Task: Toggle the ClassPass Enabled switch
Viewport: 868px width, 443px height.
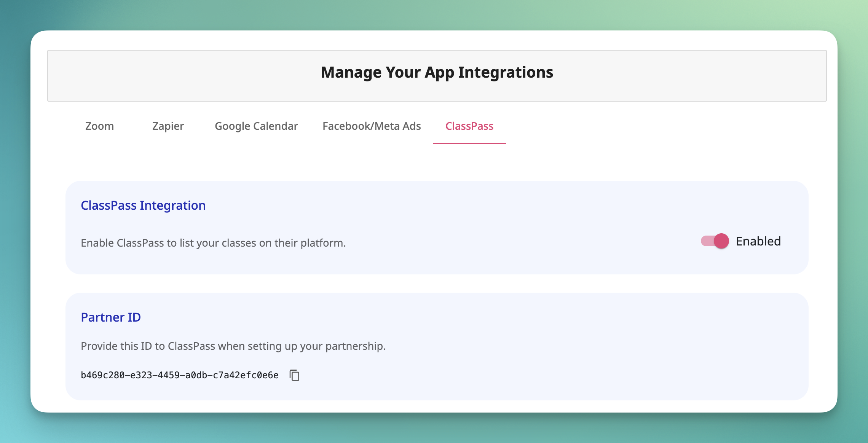Action: [715, 241]
